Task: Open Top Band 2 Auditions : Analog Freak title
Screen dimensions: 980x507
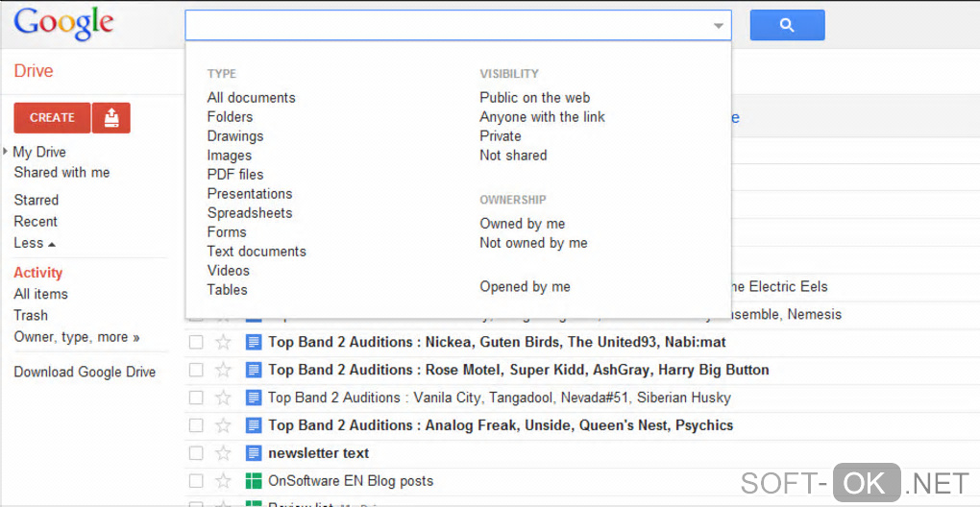Action: [501, 425]
